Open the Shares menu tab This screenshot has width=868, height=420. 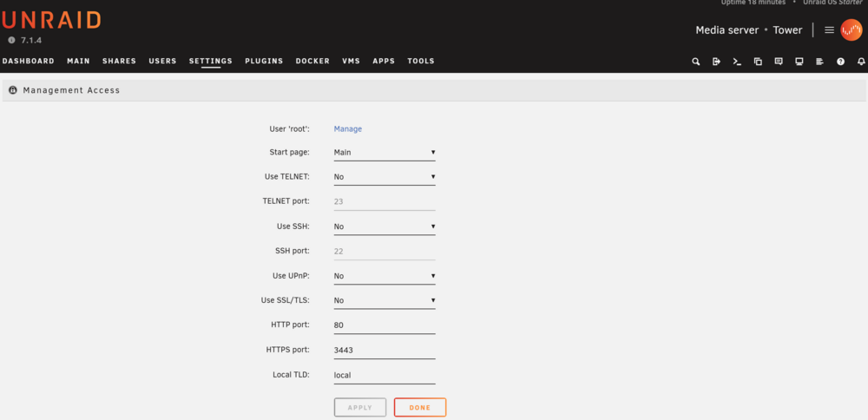[119, 61]
